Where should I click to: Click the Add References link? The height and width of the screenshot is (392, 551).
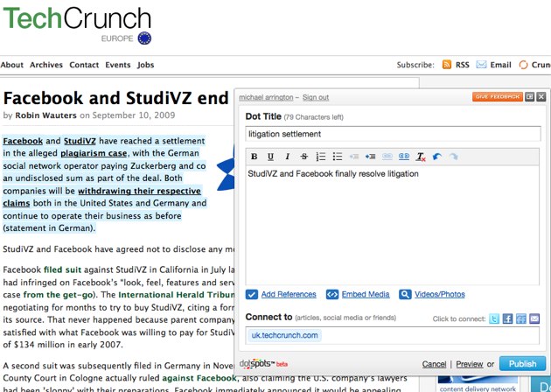[x=289, y=294]
